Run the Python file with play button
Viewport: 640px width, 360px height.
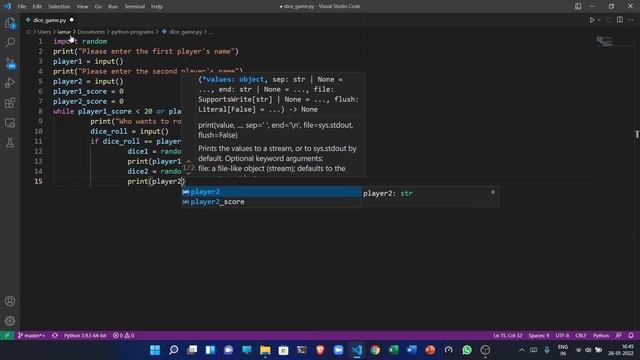592,20
